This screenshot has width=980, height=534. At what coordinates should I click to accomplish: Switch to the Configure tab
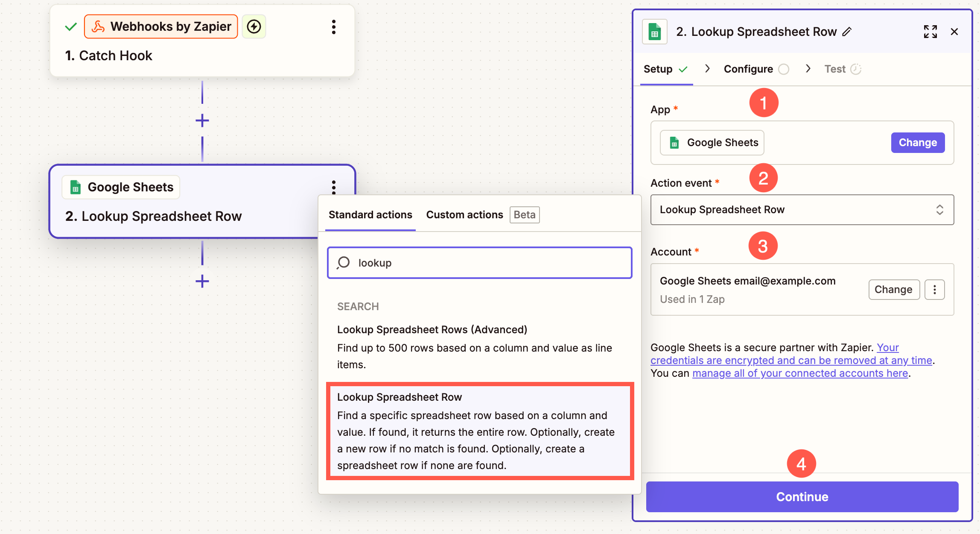(756, 69)
